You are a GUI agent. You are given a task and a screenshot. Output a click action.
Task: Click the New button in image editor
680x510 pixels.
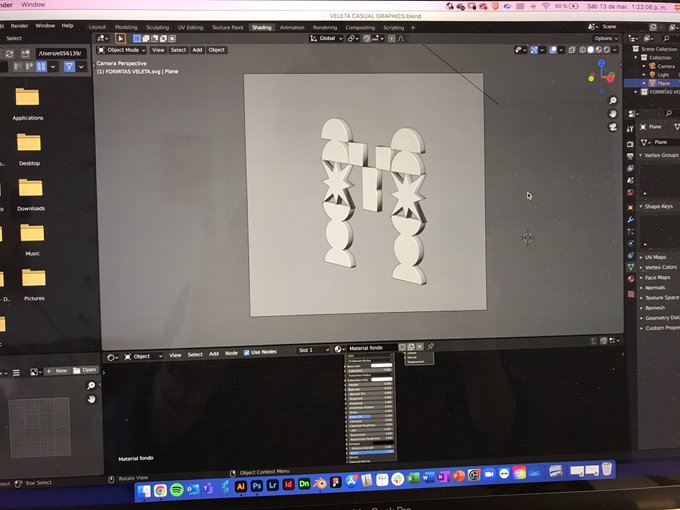[x=57, y=371]
